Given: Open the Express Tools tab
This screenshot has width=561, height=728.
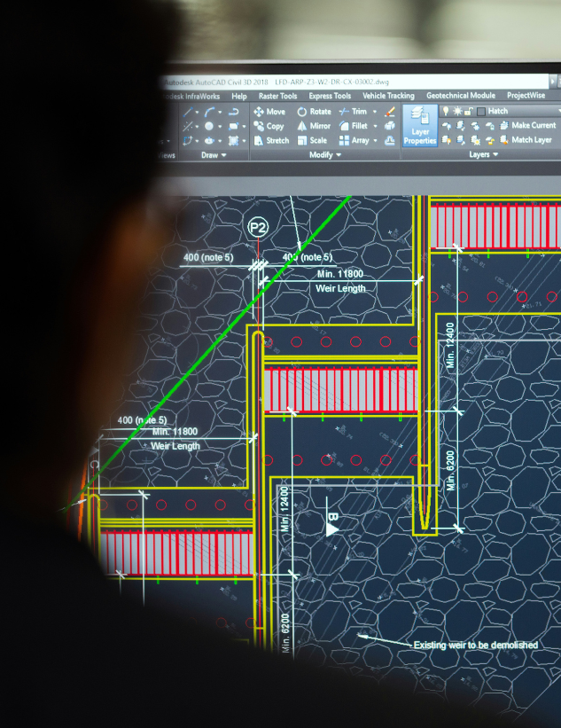Looking at the screenshot, I should 330,96.
